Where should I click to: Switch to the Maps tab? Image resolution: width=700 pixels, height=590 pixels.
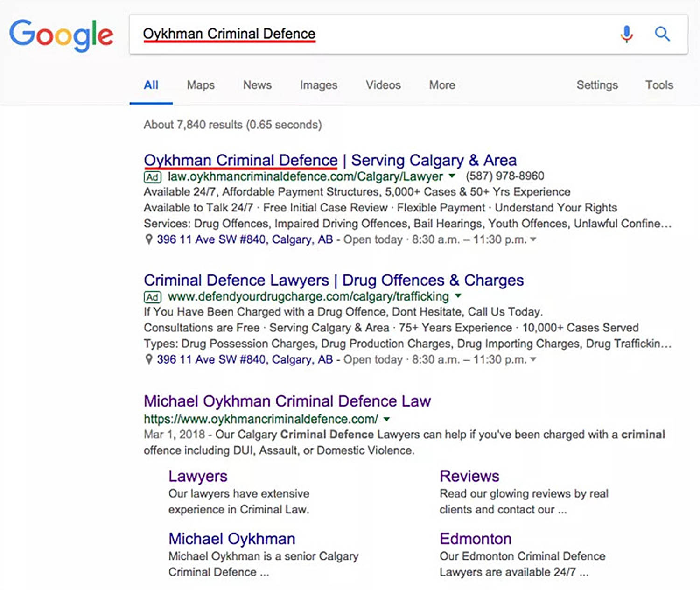200,85
